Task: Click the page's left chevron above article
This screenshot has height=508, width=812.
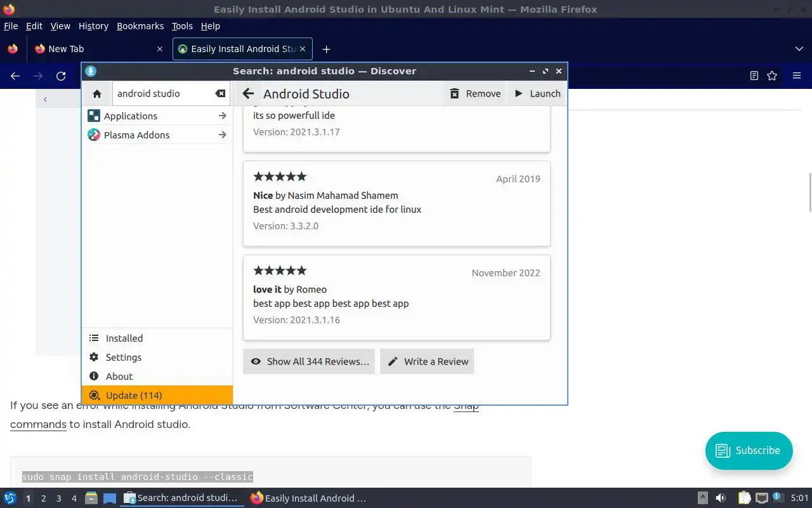Action: point(45,99)
